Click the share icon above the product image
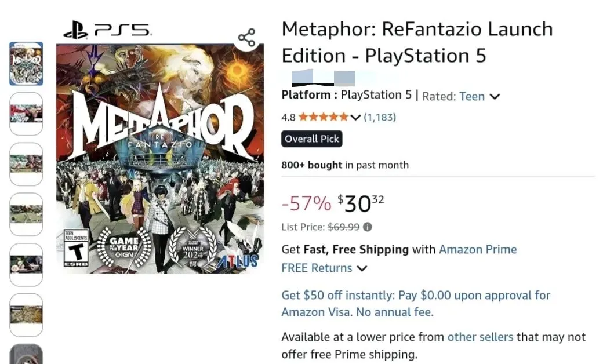 pos(246,38)
